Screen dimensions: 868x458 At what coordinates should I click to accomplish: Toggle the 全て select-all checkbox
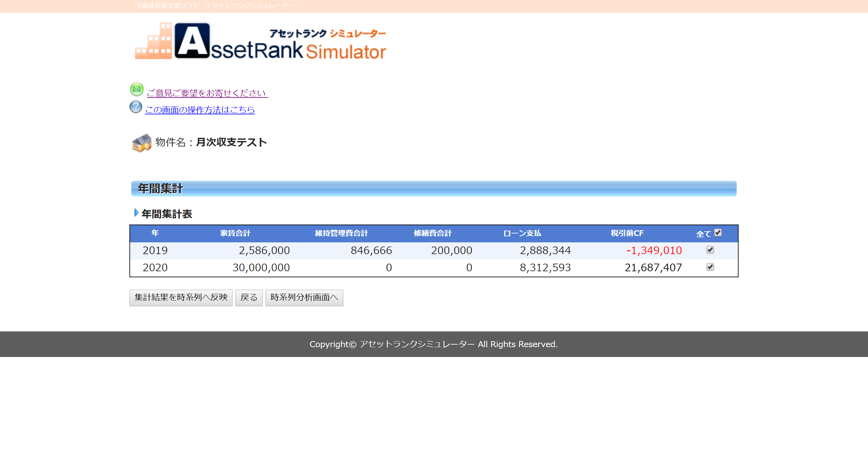[718, 233]
